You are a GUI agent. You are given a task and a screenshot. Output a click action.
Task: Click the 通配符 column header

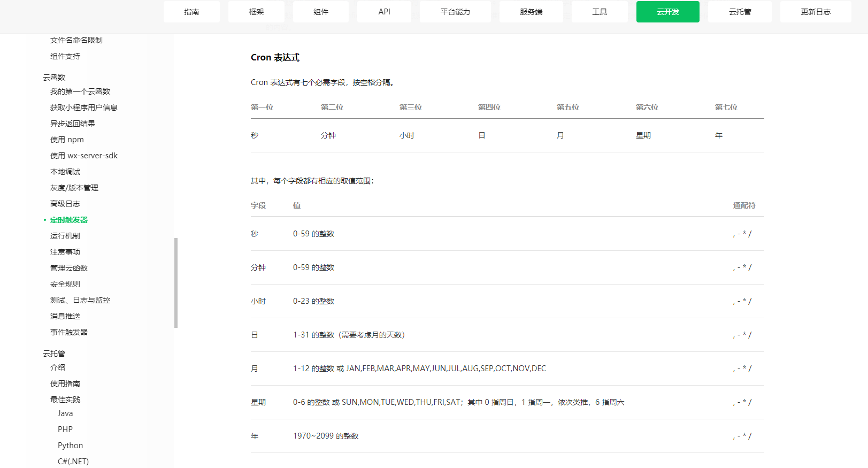744,205
